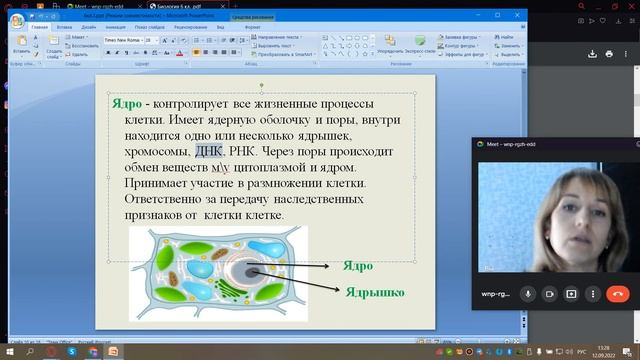Open Skype from the taskbar
Image resolution: width=640 pixels, height=360 pixels.
coord(72,351)
